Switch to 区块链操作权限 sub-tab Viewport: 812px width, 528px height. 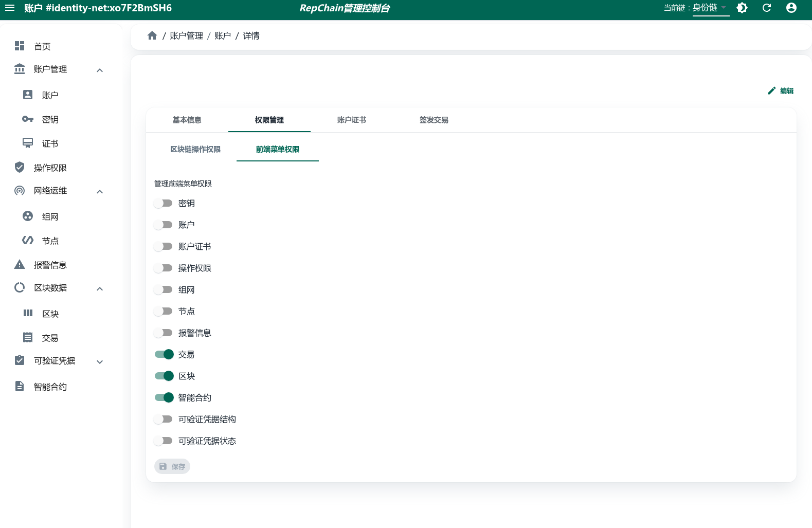(x=195, y=149)
